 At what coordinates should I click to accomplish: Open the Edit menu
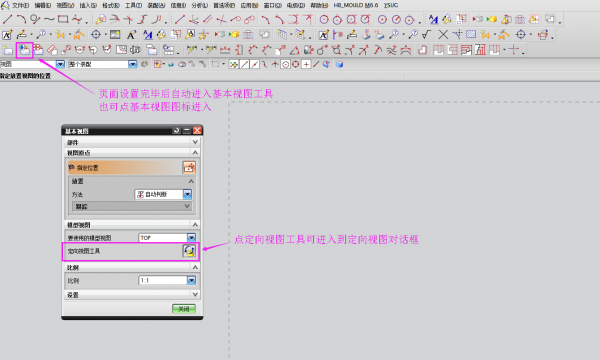click(x=42, y=5)
